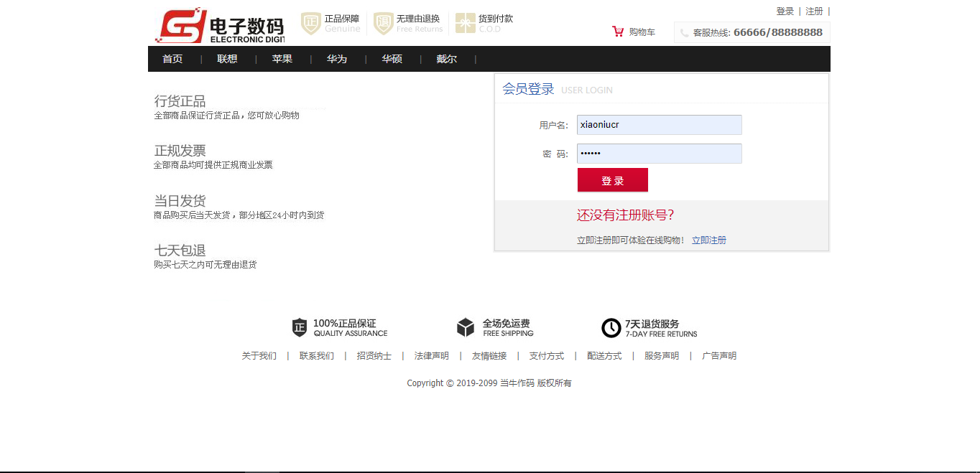Open the 配送方式 footer link

(x=604, y=356)
